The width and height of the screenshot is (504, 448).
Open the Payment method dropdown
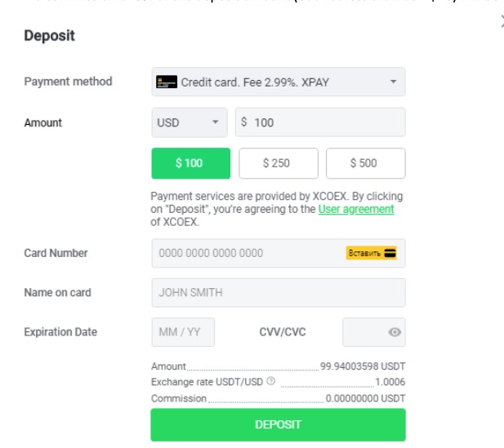[x=279, y=82]
